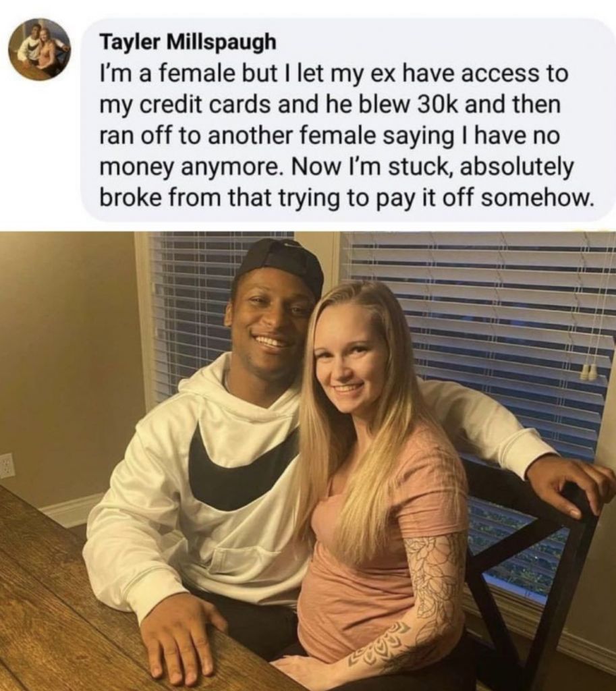The image size is (616, 691).
Task: Select the comment text bubble
Action: pyautogui.click(x=348, y=120)
